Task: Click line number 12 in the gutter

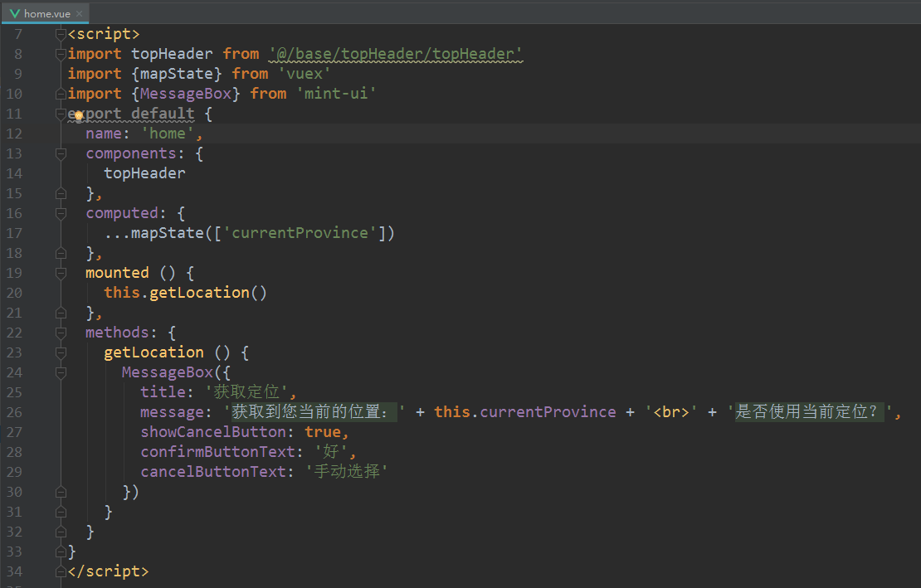Action: click(x=14, y=134)
